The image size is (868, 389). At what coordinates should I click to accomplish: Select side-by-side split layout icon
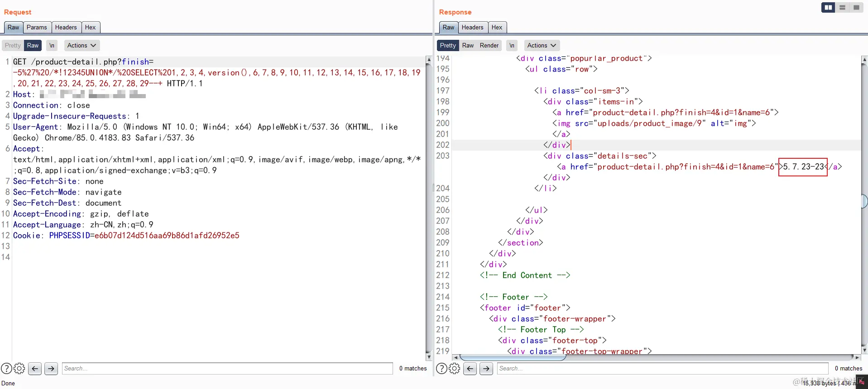pyautogui.click(x=828, y=7)
